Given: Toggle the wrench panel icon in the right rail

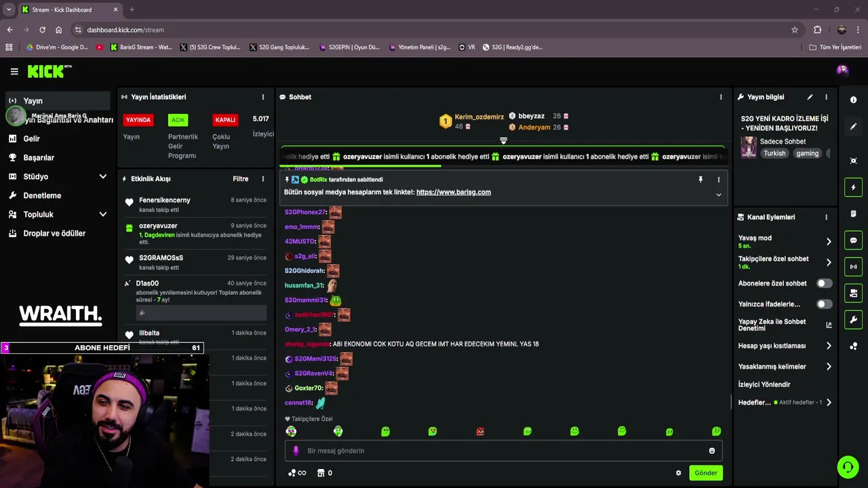Looking at the screenshot, I should (854, 319).
